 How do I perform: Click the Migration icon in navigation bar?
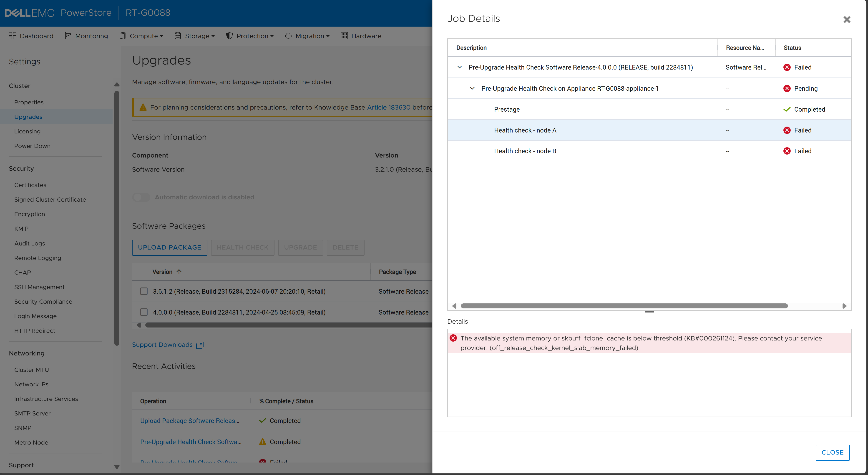coord(288,36)
